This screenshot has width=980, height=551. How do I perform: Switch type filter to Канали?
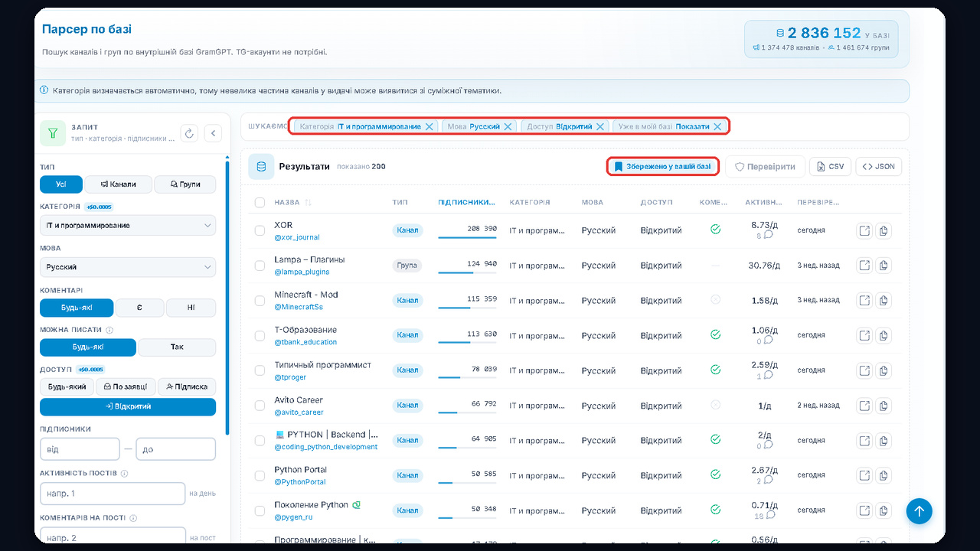[x=118, y=184]
